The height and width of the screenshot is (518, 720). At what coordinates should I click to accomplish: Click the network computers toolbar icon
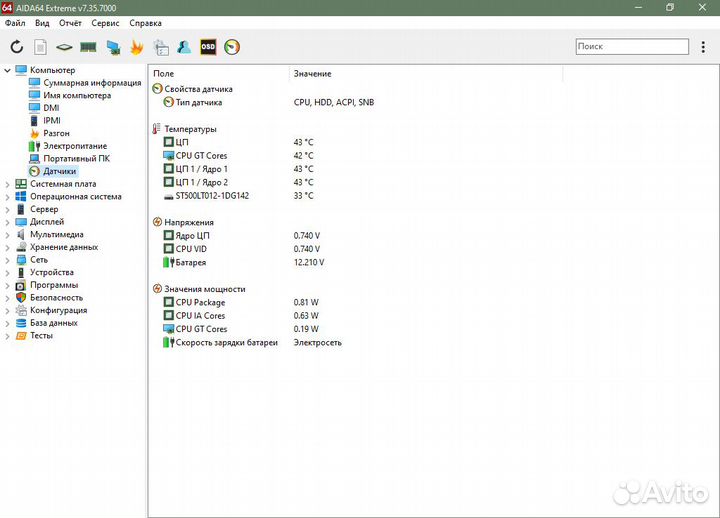pos(113,47)
